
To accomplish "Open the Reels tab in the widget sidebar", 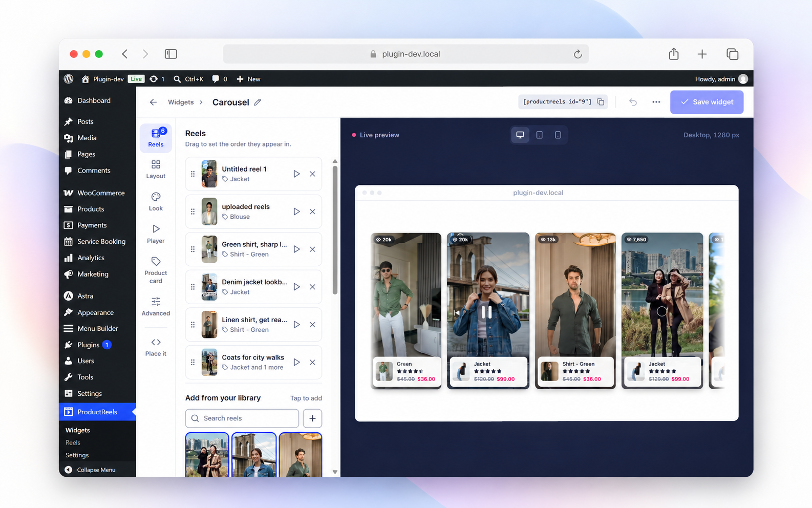I will tap(156, 138).
